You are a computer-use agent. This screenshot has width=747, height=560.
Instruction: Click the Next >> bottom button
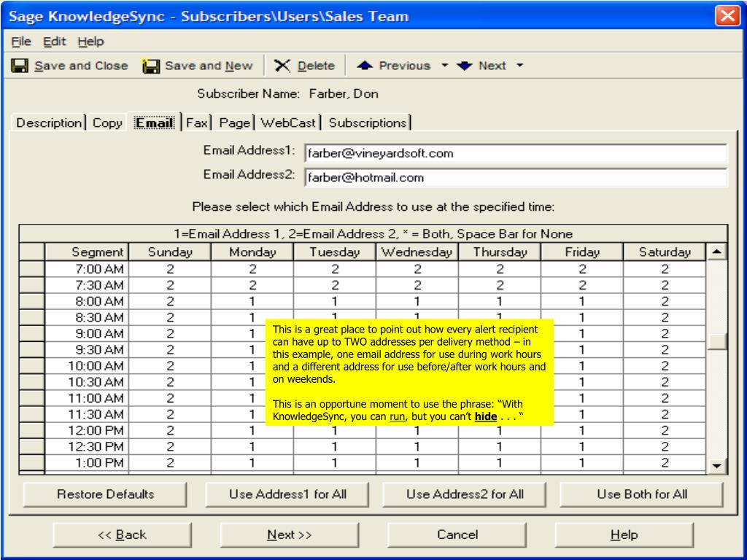pos(289,534)
